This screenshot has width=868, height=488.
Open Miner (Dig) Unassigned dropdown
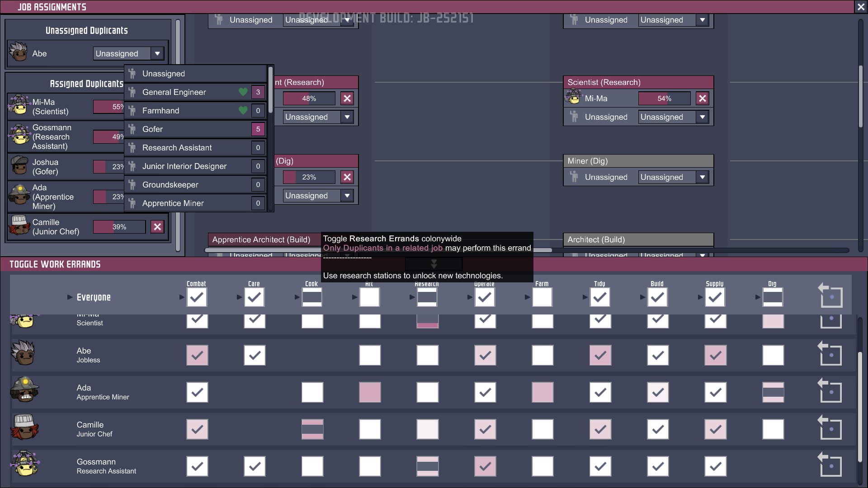tap(702, 177)
